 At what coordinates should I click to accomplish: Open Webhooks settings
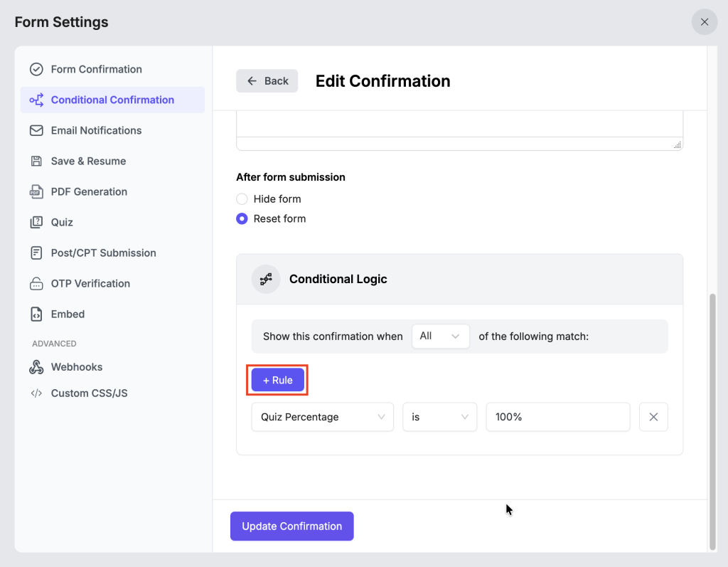point(112,367)
